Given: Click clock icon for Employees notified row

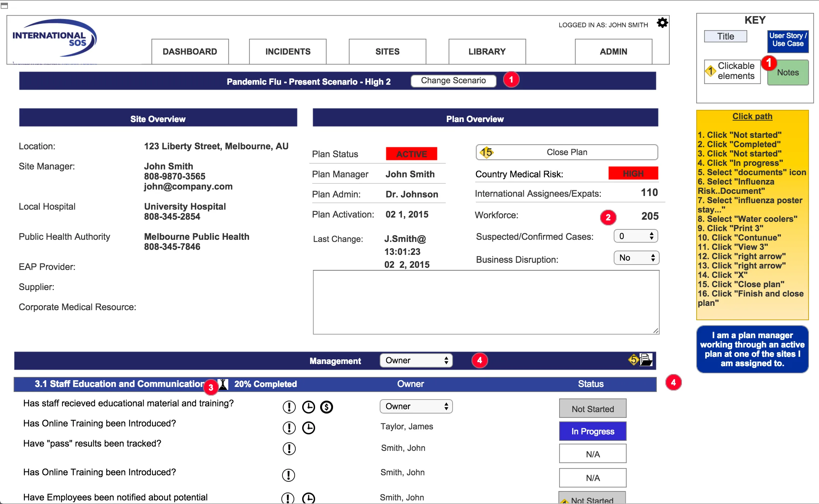Looking at the screenshot, I should 308,498.
